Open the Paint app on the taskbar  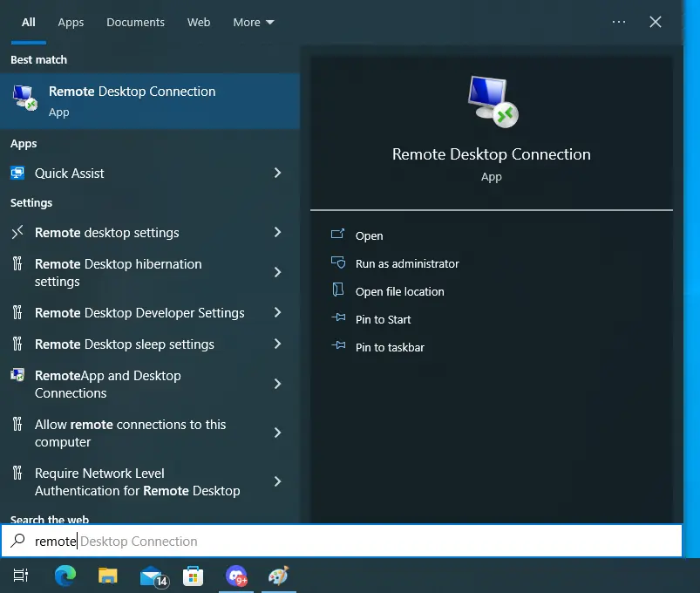point(279,576)
